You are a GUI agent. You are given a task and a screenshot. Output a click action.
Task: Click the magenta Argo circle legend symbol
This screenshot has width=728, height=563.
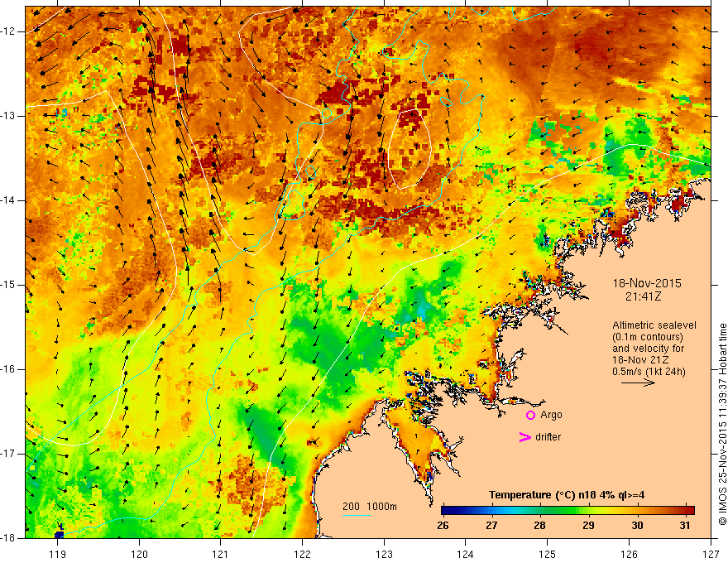tap(530, 416)
